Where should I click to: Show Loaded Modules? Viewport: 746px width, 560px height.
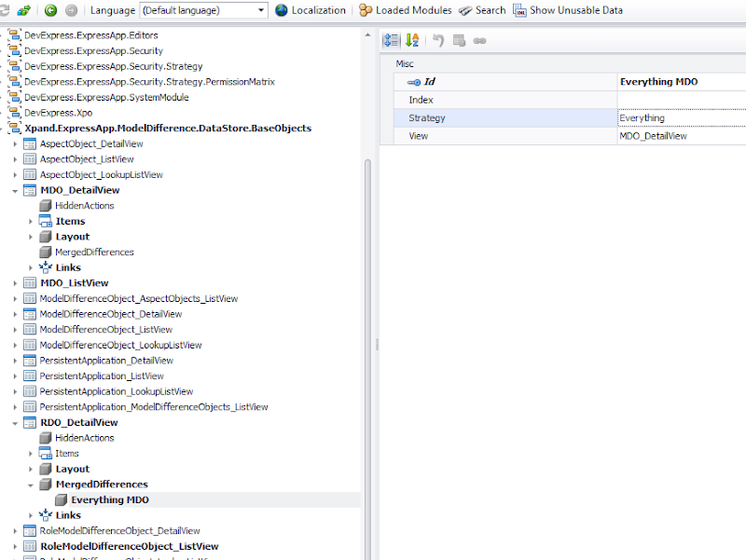tap(405, 10)
